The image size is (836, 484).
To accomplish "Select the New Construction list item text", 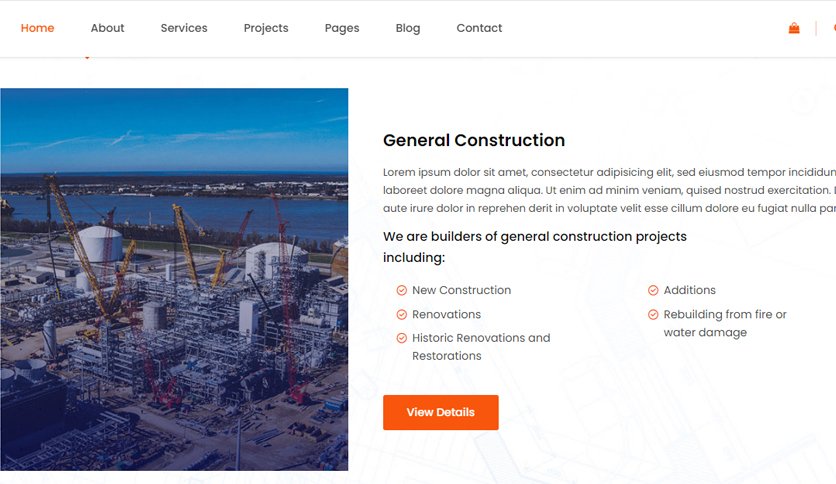I will 461,290.
